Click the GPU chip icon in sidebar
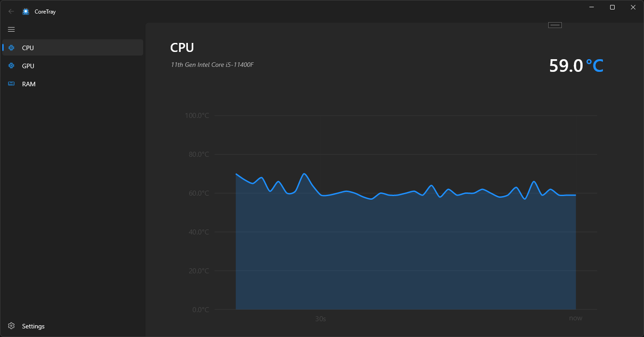 point(11,66)
